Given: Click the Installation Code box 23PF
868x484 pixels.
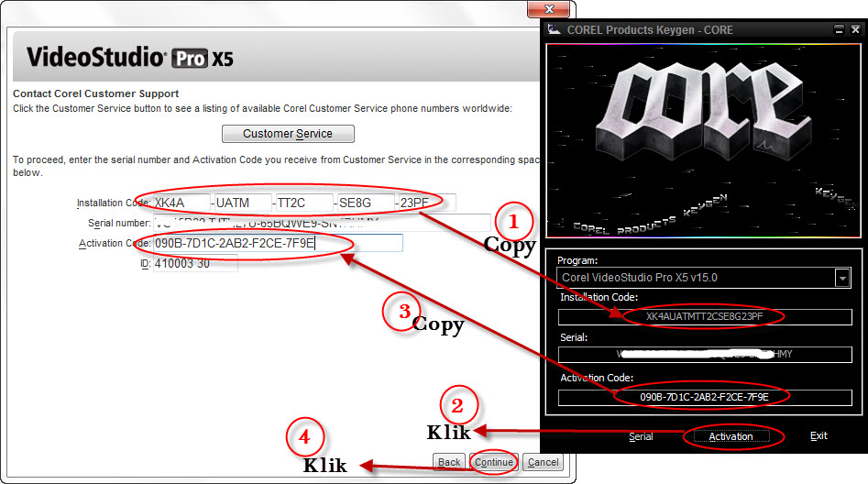Looking at the screenshot, I should point(427,203).
